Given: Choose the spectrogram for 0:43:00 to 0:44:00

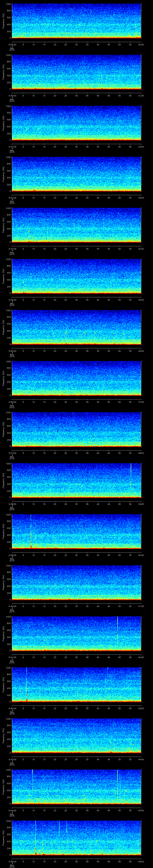Looking at the screenshot, I should (76, 736).
